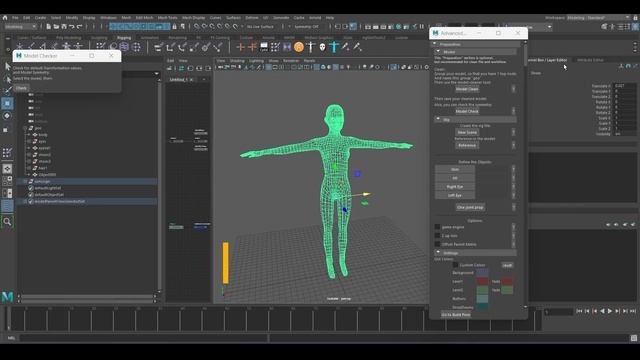The width and height of the screenshot is (640, 360).
Task: Jump to start of playback range
Action: [579, 311]
